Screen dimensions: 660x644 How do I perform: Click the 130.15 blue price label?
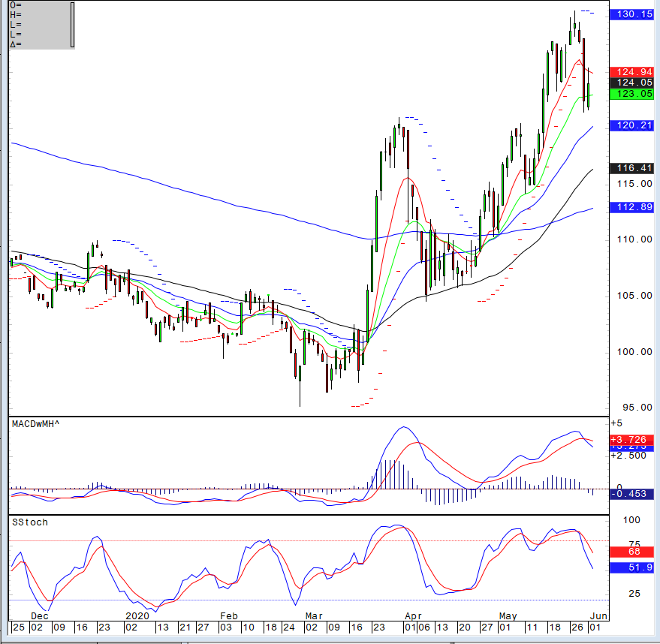tap(631, 14)
